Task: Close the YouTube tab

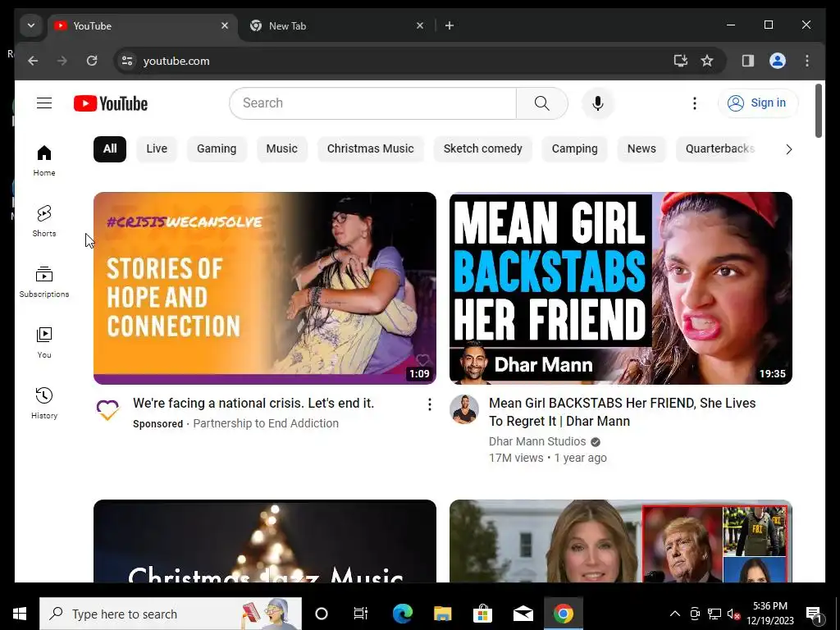Action: [225, 25]
